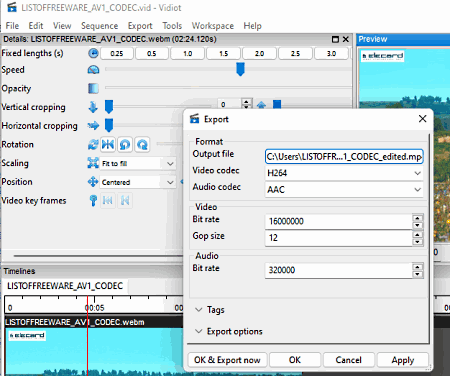Open the Workspace menu
Viewport: 450px width, 376px height.
coord(213,26)
